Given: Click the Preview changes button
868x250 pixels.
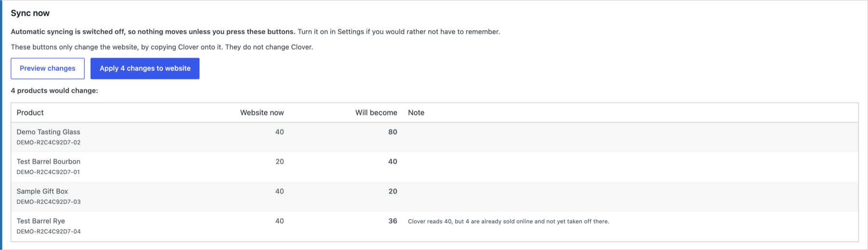Looking at the screenshot, I should pos(48,68).
